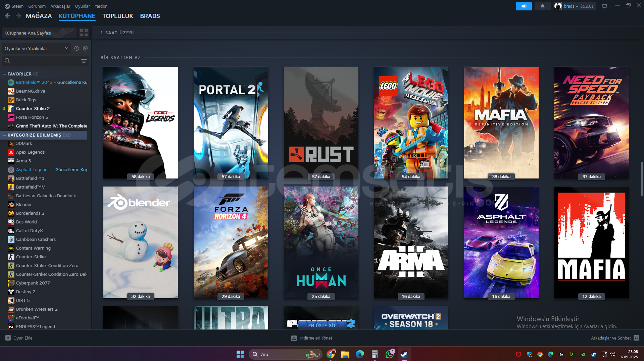Screen dimensions: 644x361
Task: Open File Explorer from the taskbar
Action: click(345, 354)
